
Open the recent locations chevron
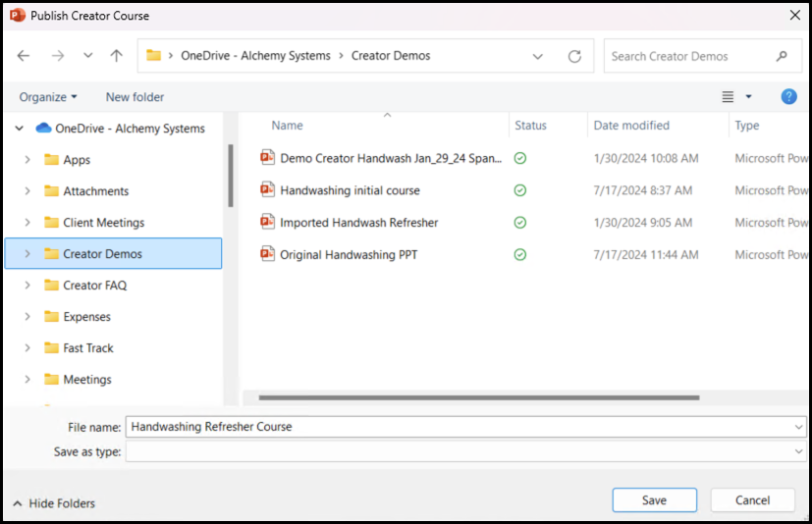point(88,55)
